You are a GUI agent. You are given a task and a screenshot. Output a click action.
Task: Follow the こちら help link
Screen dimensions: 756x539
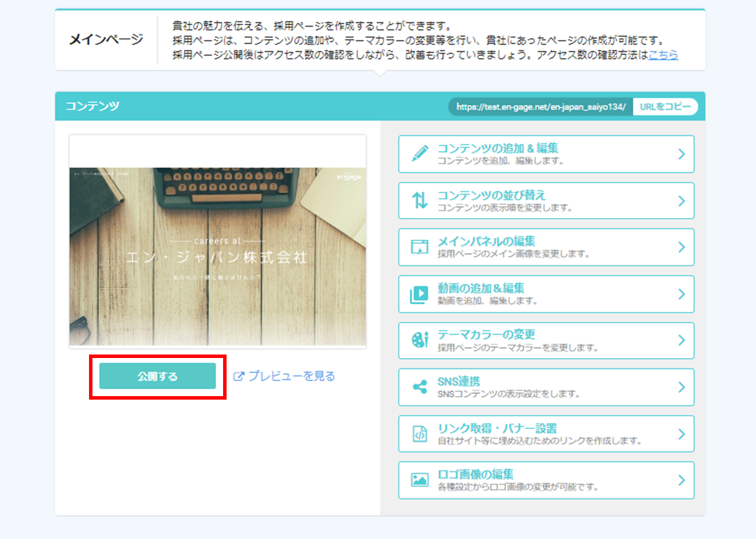[663, 55]
